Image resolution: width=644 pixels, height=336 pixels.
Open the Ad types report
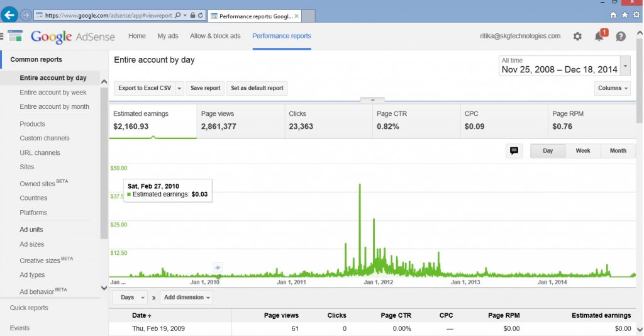pos(32,275)
